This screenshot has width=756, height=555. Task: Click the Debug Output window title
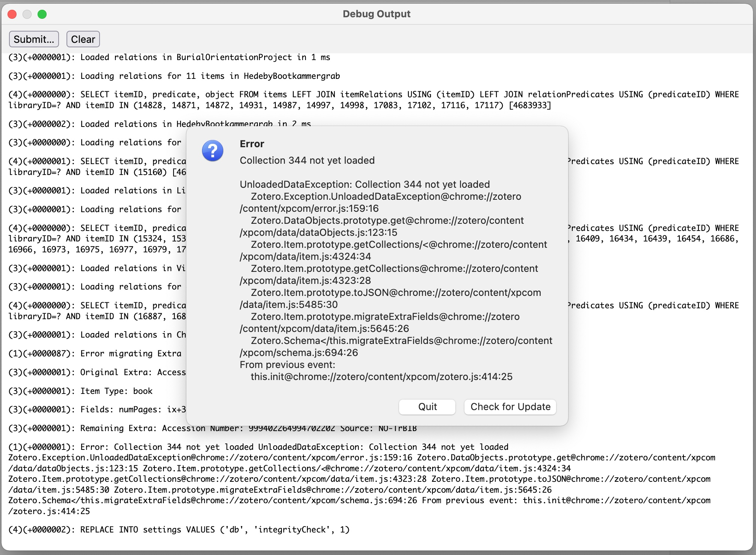[376, 14]
